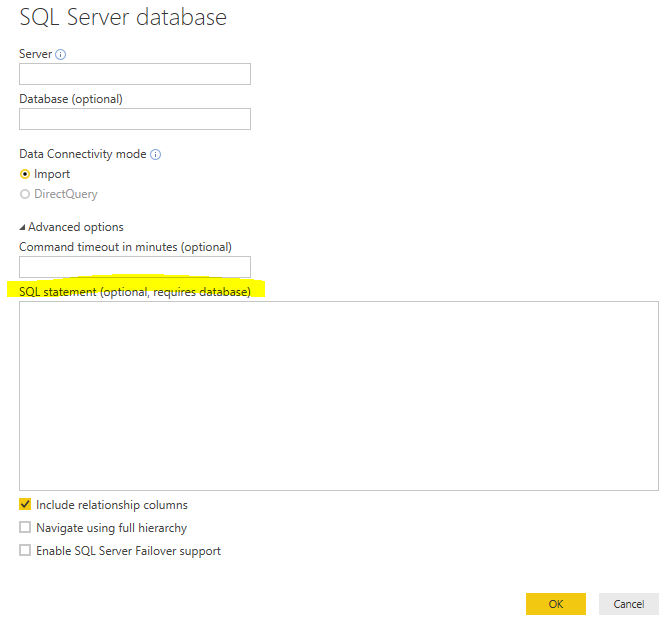Open the Server info icon
Image resolution: width=665 pixels, height=622 pixels.
[x=61, y=54]
